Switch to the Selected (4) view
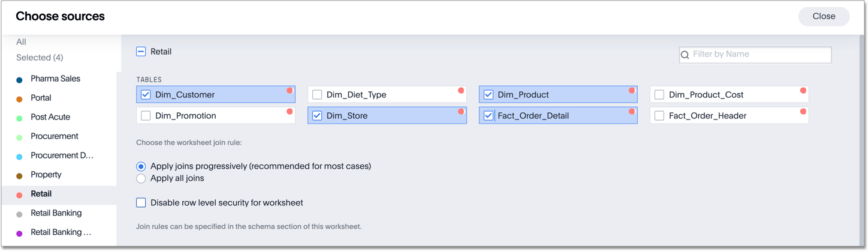868x251 pixels. coord(40,58)
